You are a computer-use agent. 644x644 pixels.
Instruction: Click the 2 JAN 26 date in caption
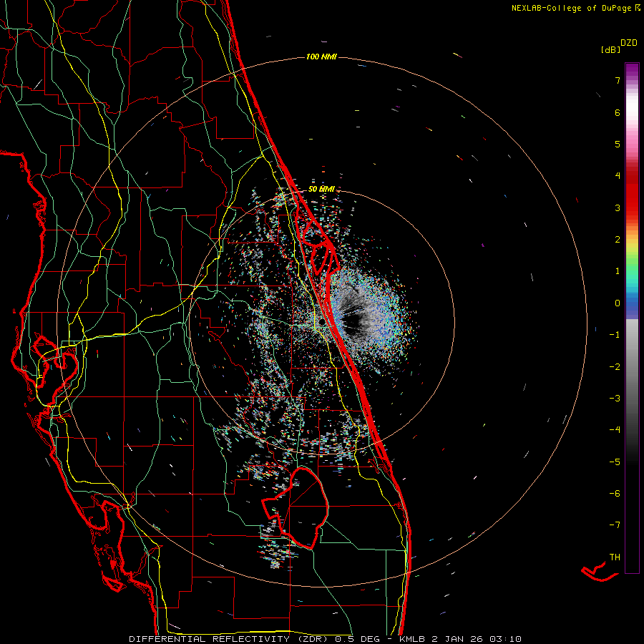point(457,639)
